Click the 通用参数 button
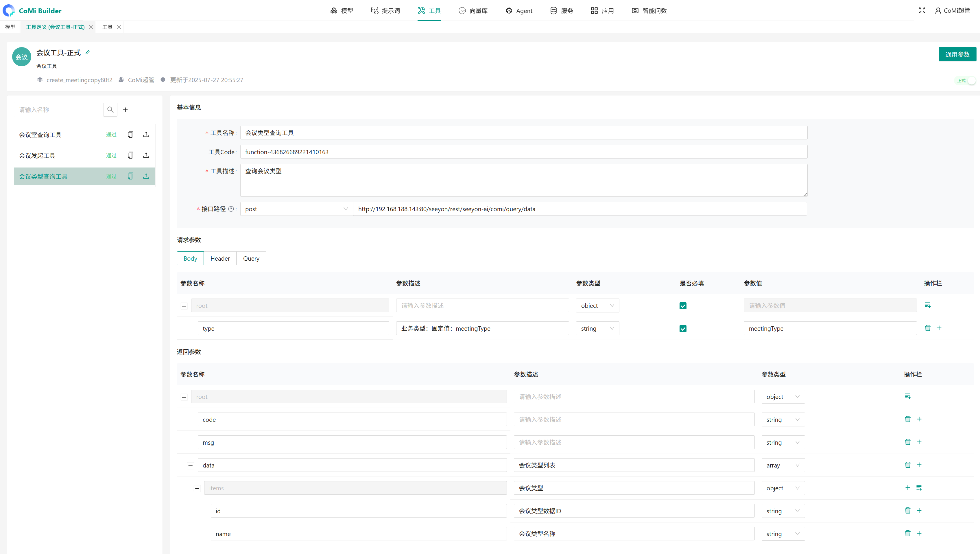The height and width of the screenshot is (554, 980). point(957,54)
